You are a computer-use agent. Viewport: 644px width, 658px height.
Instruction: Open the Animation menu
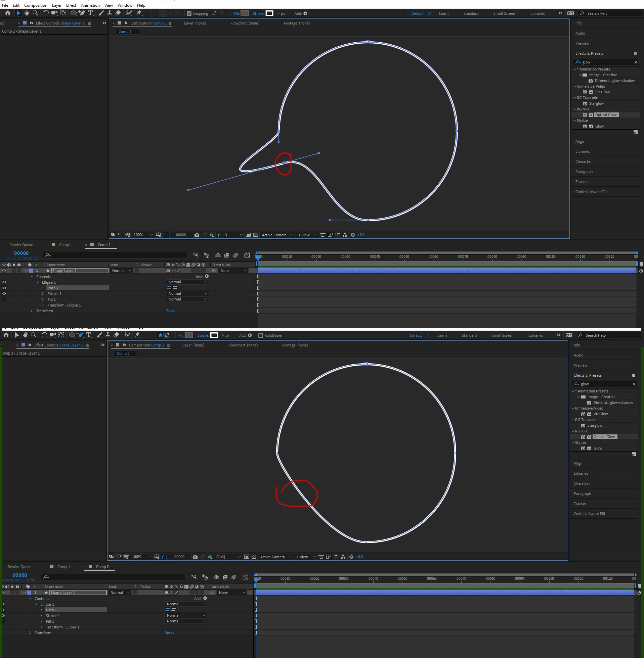(90, 5)
